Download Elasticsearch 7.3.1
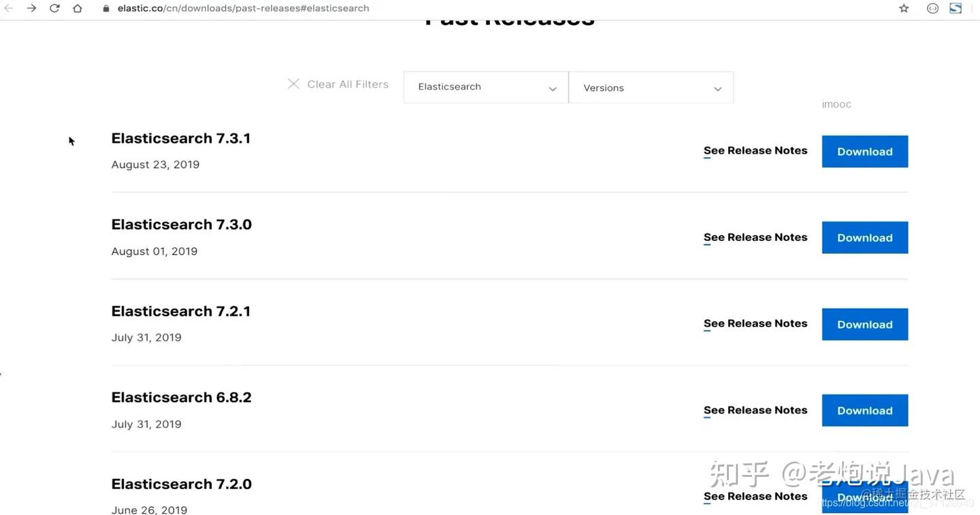 (x=864, y=151)
